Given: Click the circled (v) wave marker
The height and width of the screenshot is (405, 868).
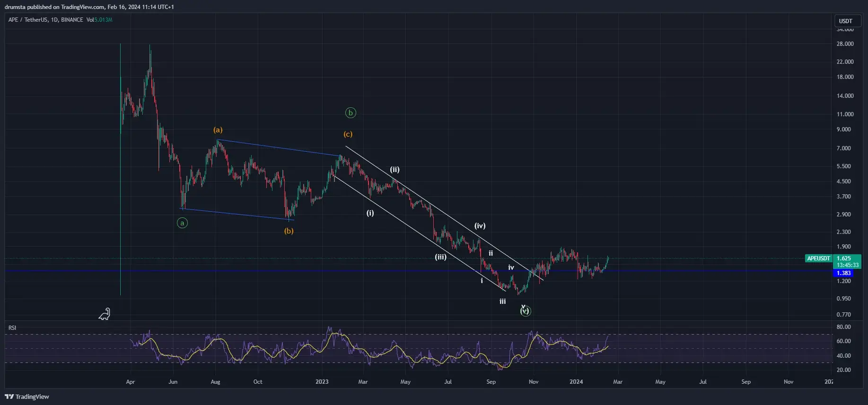Looking at the screenshot, I should tap(525, 311).
